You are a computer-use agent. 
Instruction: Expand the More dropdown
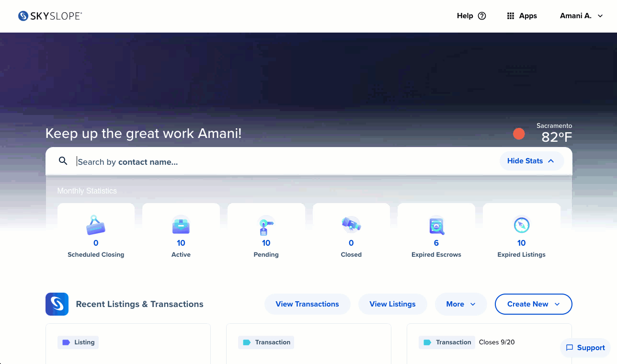click(460, 304)
